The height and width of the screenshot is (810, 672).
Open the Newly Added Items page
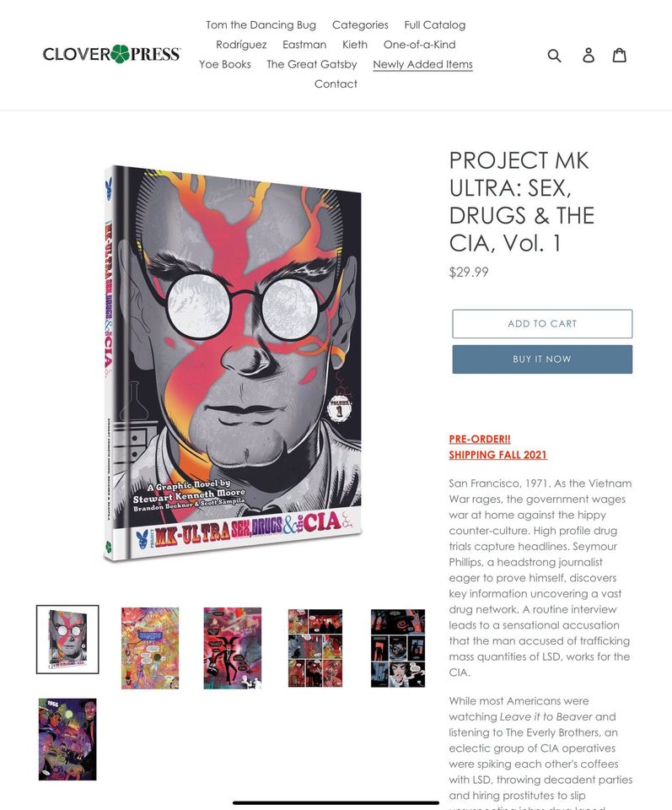(422, 64)
